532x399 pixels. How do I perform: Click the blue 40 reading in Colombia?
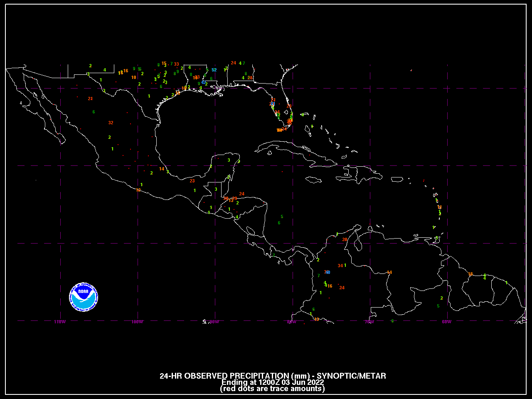click(328, 272)
